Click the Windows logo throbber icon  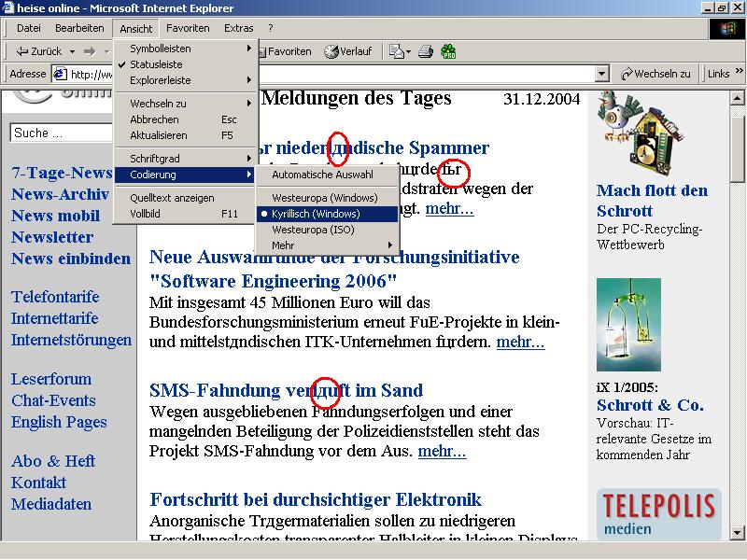coord(727,29)
